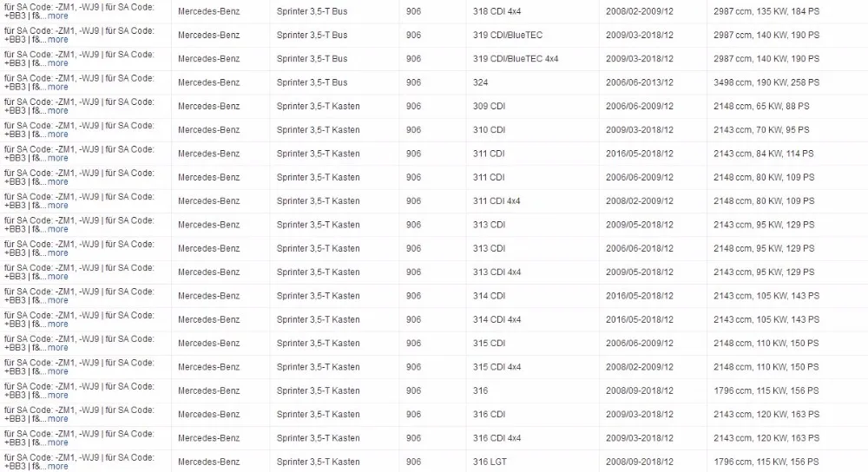Click 'more' in the Sprinter Bus 324 row
The image size is (868, 472).
57,88
